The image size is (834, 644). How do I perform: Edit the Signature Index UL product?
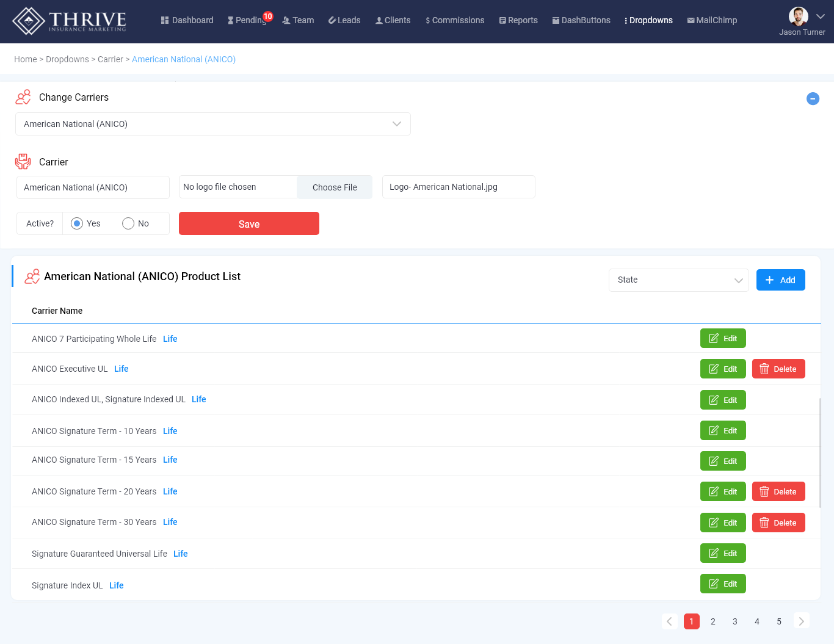point(723,584)
